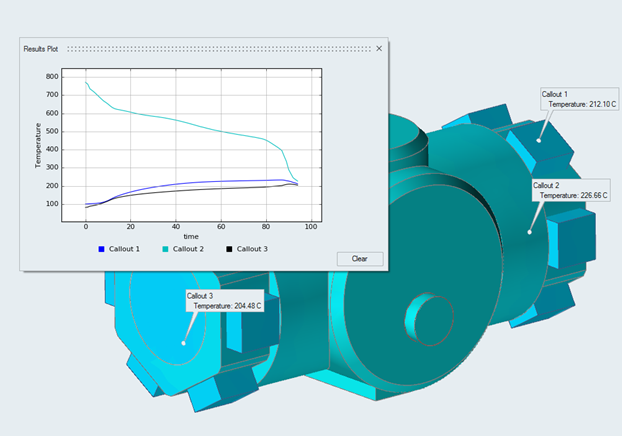This screenshot has width=622, height=436.
Task: Click Callout 3 label showing 204.48 C
Action: (x=225, y=301)
